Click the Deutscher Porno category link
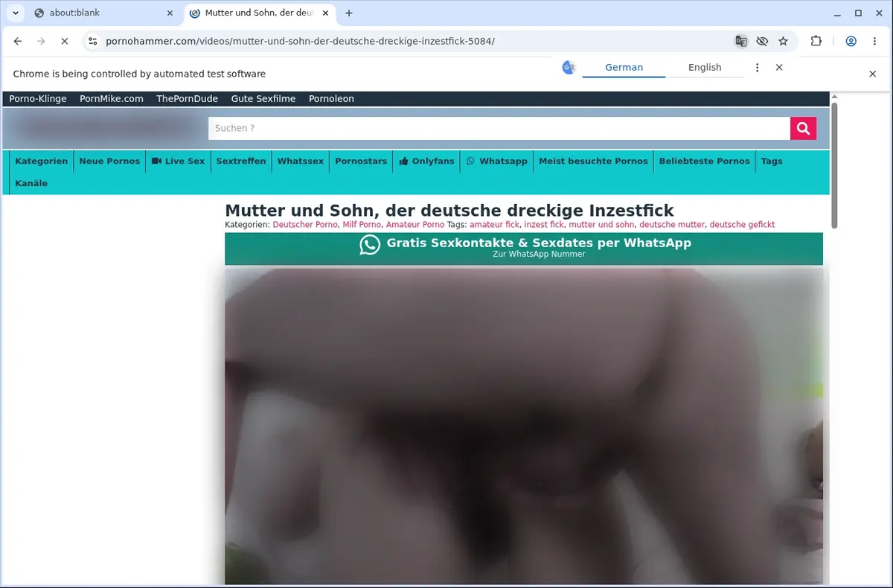 click(x=305, y=225)
